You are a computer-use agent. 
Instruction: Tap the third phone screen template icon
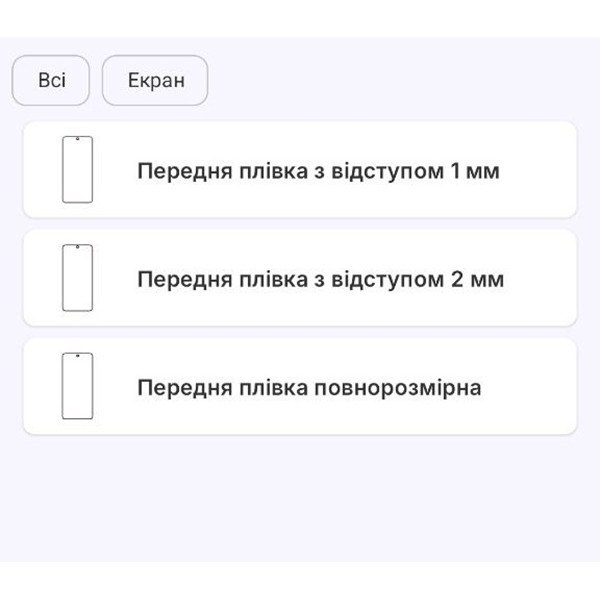click(x=78, y=385)
